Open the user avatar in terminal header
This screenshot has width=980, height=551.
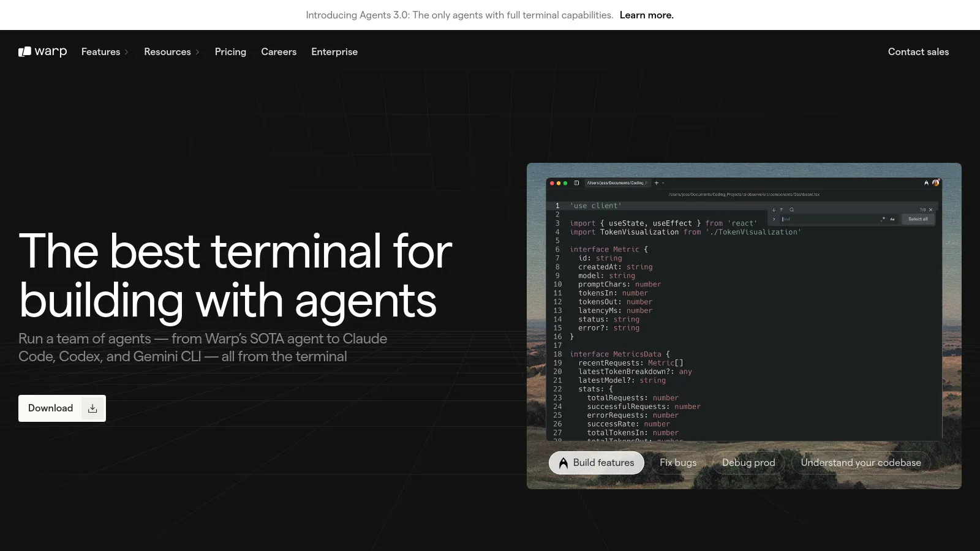pyautogui.click(x=935, y=183)
